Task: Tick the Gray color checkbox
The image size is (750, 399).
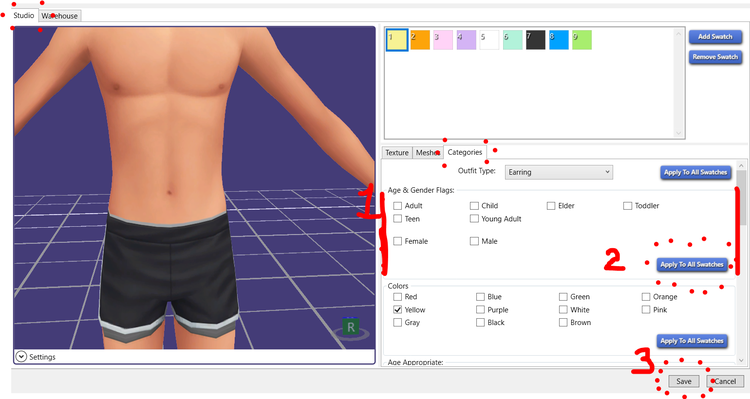Action: tap(397, 322)
